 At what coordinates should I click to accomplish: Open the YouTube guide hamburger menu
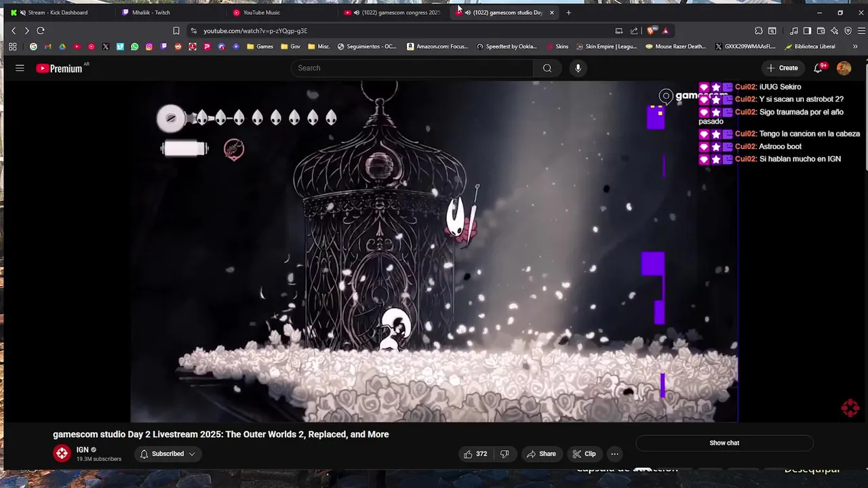click(x=20, y=68)
